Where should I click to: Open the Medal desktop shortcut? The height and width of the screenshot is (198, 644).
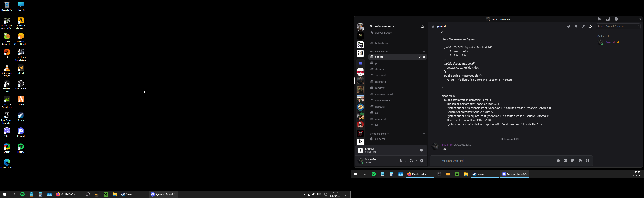pyautogui.click(x=21, y=70)
